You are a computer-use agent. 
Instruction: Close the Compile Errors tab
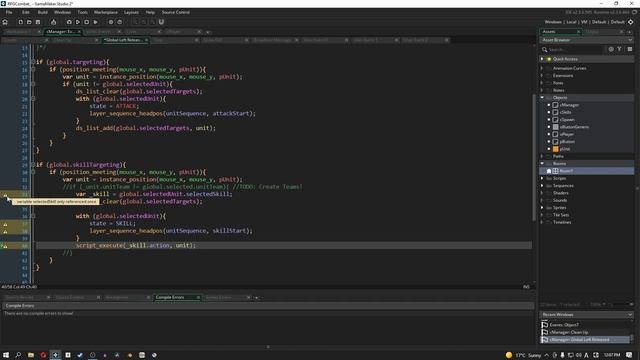click(x=198, y=297)
